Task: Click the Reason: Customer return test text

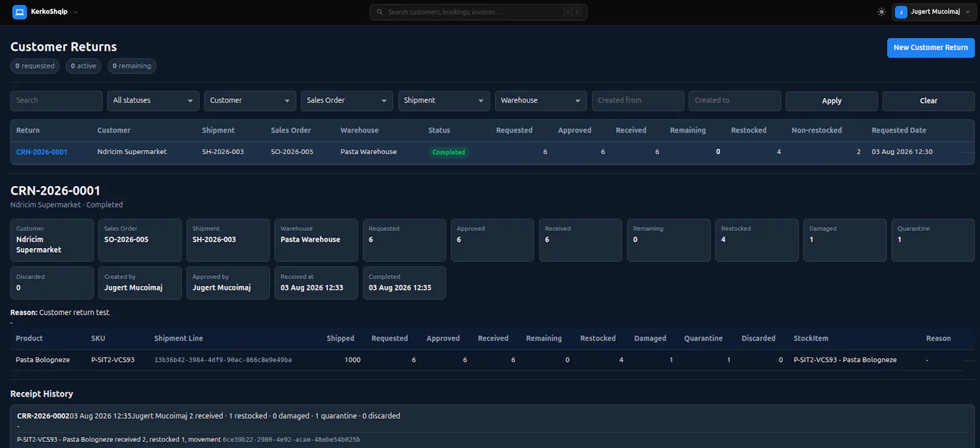Action: pyautogui.click(x=59, y=312)
